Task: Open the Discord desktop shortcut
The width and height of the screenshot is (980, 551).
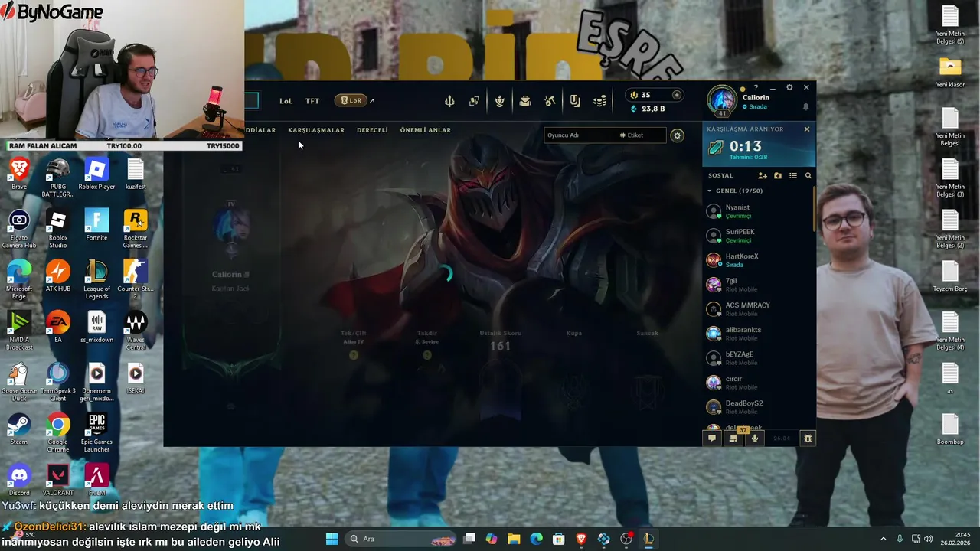Action: click(19, 481)
